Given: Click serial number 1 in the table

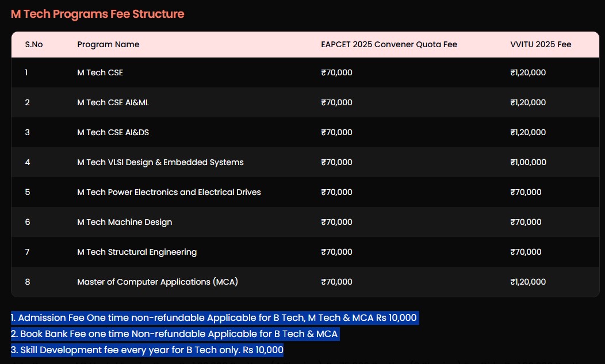Looking at the screenshot, I should click(x=26, y=72).
